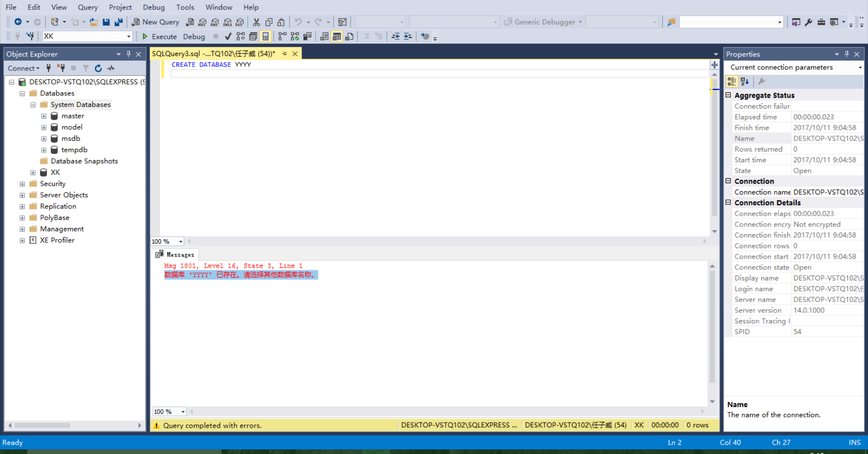Close the SQLQuery3.sql tab
The width and height of the screenshot is (868, 454).
pyautogui.click(x=295, y=54)
